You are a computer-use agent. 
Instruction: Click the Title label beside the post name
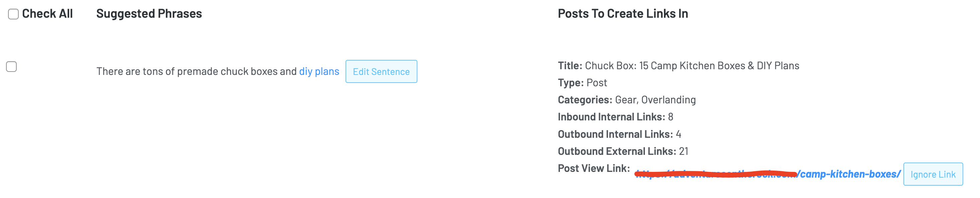pos(568,66)
